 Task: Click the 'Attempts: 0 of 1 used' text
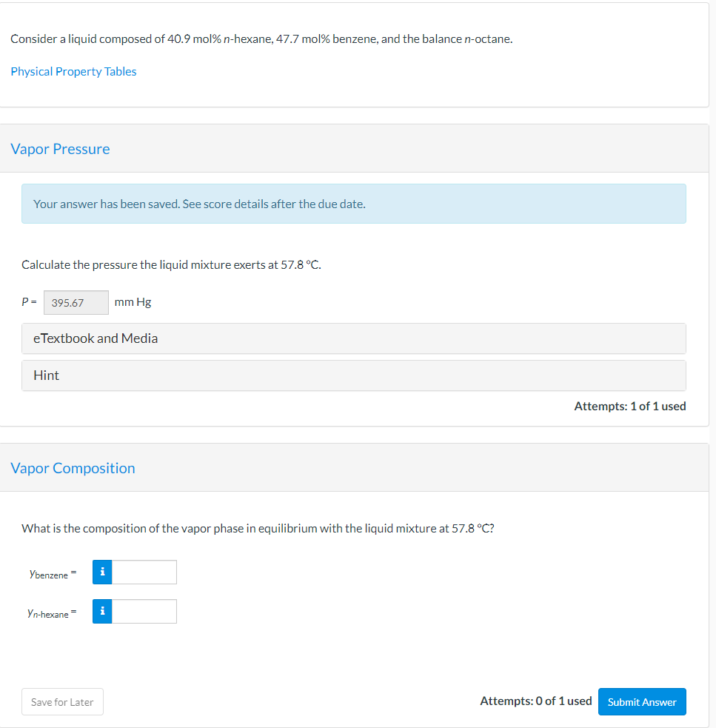(x=535, y=701)
